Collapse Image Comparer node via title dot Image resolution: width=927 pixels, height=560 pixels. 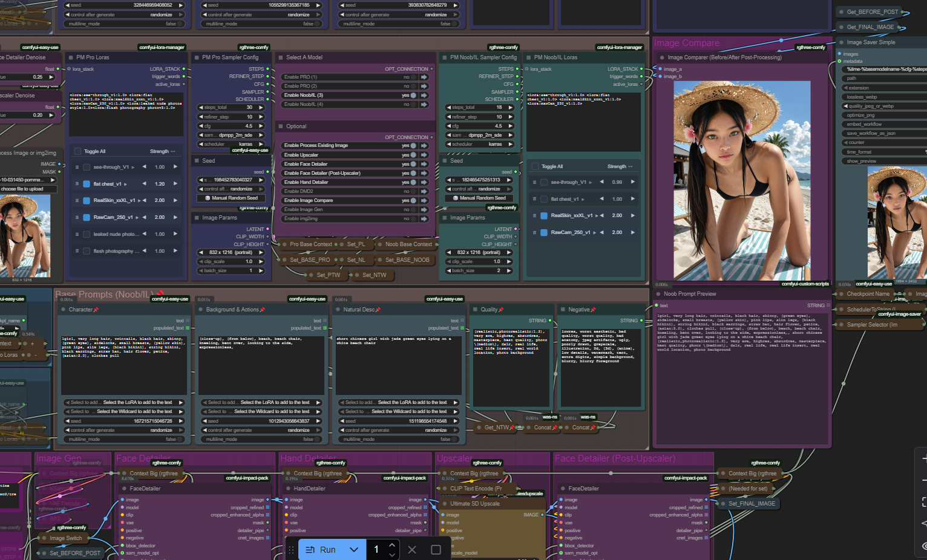click(x=661, y=57)
